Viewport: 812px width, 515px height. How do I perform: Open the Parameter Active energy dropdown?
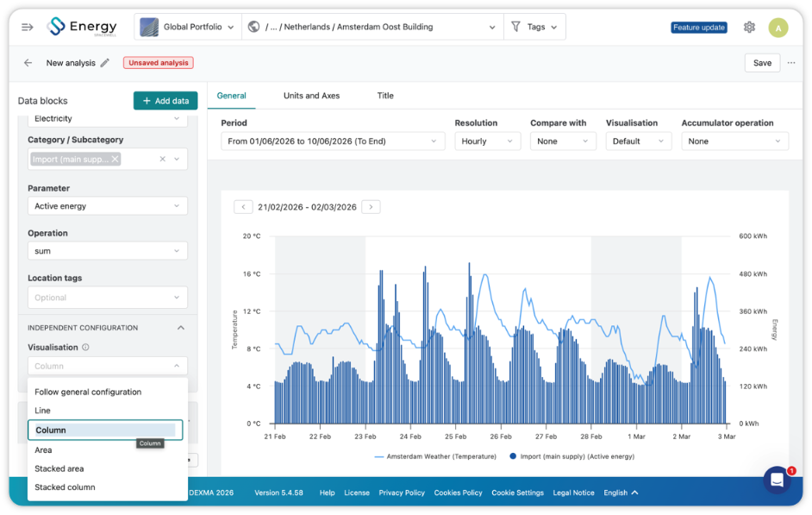click(107, 205)
